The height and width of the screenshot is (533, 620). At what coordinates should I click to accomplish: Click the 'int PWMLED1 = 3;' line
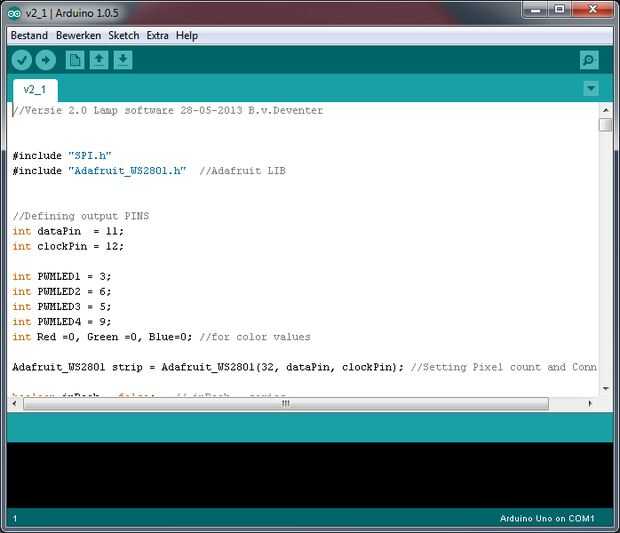[x=62, y=276]
